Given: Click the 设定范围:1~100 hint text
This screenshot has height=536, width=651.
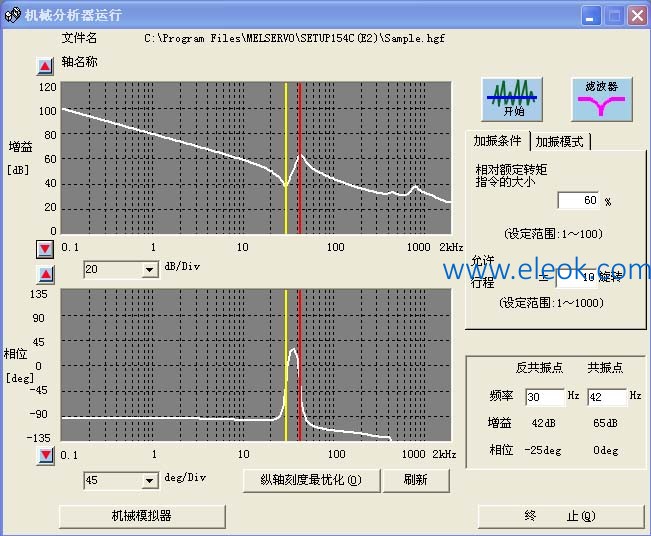Looking at the screenshot, I should tap(553, 234).
